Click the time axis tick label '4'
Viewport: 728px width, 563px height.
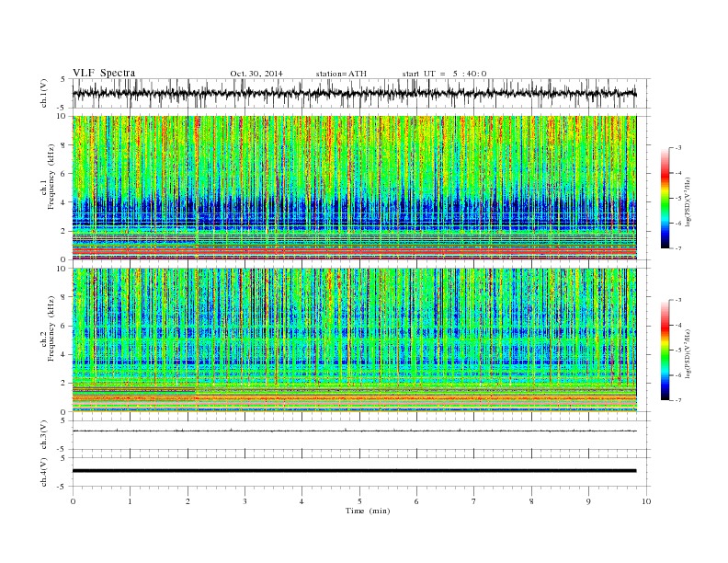(302, 501)
